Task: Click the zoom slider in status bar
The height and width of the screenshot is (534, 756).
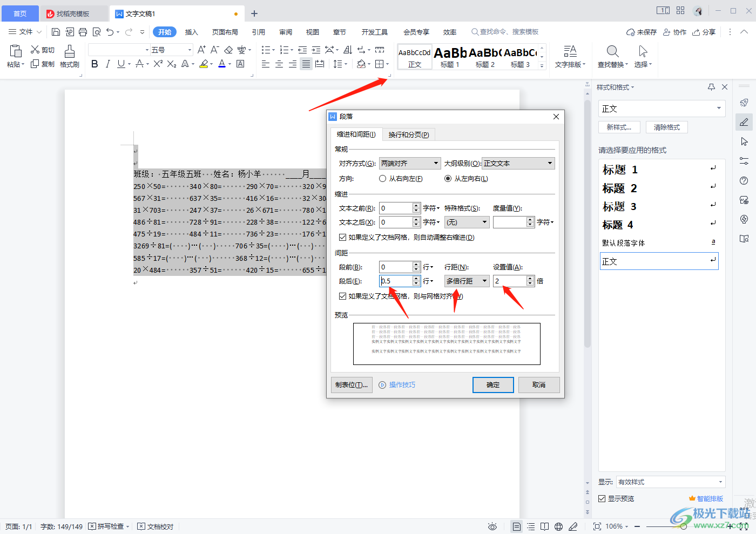Action: click(684, 526)
